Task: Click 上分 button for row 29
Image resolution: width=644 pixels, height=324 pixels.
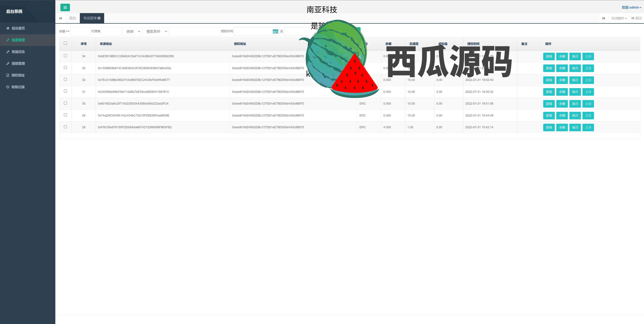Action: pos(588,116)
